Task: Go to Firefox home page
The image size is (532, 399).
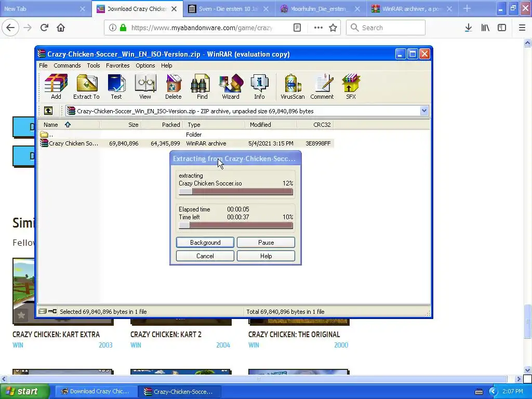Action: pyautogui.click(x=61, y=28)
